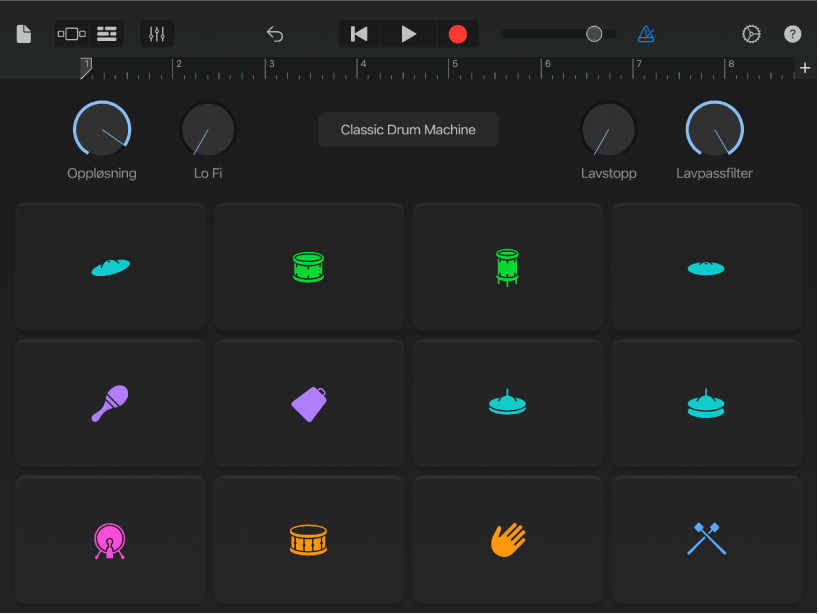Viewport: 819px width, 614px height.
Task: Open the track controls mixer settings
Action: [x=157, y=34]
